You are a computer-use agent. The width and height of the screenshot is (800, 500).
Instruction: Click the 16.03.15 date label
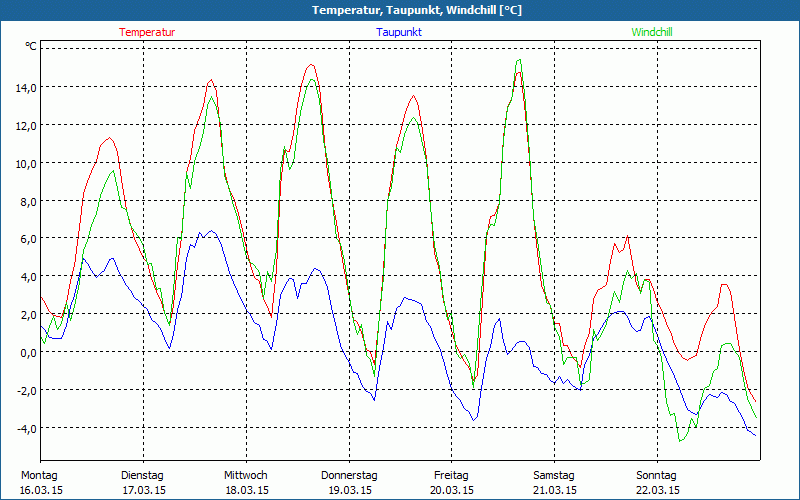(x=41, y=490)
